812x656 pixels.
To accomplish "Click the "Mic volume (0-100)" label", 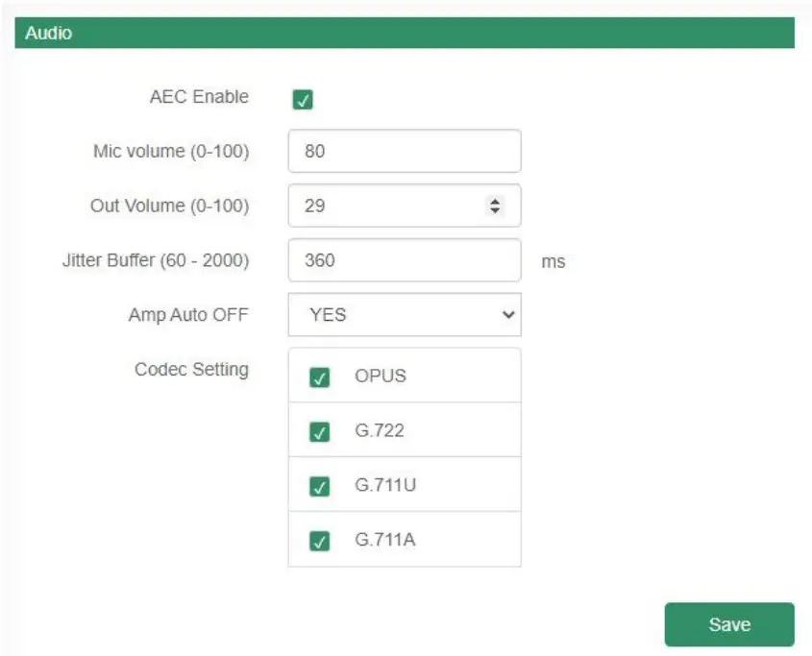I will point(171,151).
